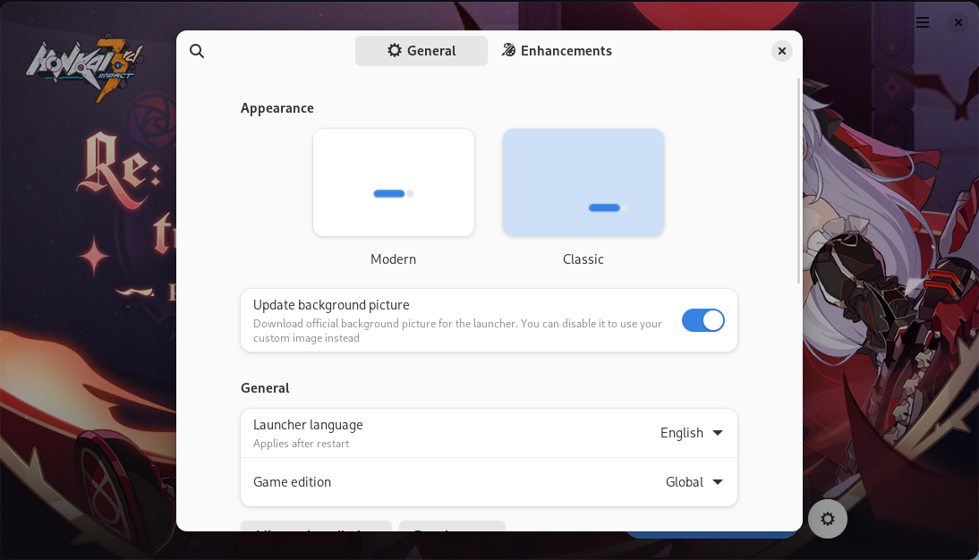Click the gear settings button in launcher
Viewport: 979px width, 560px height.
827,519
